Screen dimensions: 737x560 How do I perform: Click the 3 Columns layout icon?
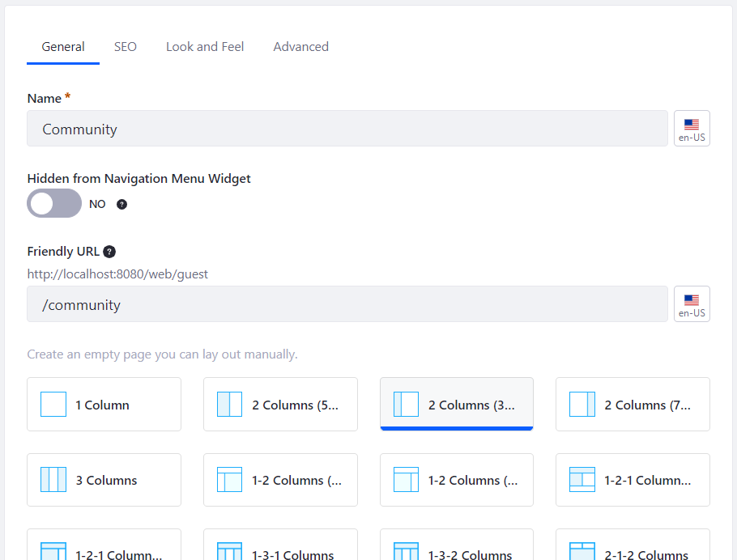[x=53, y=480]
